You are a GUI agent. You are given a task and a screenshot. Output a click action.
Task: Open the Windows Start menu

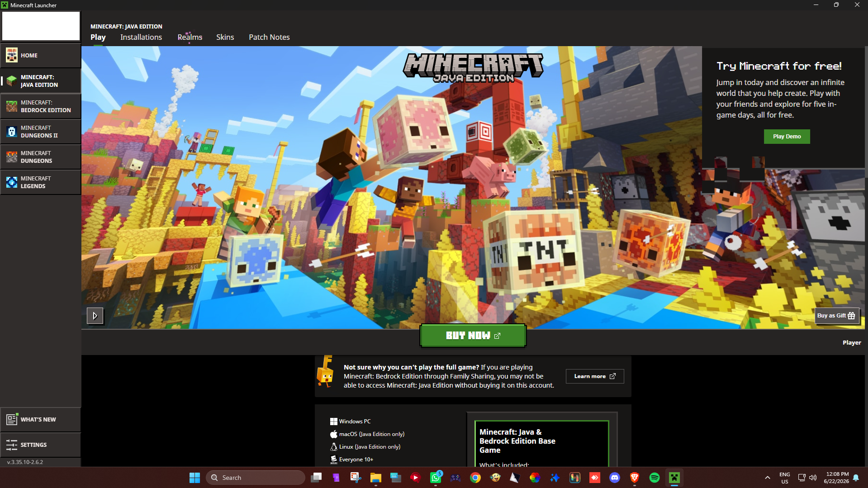(195, 478)
